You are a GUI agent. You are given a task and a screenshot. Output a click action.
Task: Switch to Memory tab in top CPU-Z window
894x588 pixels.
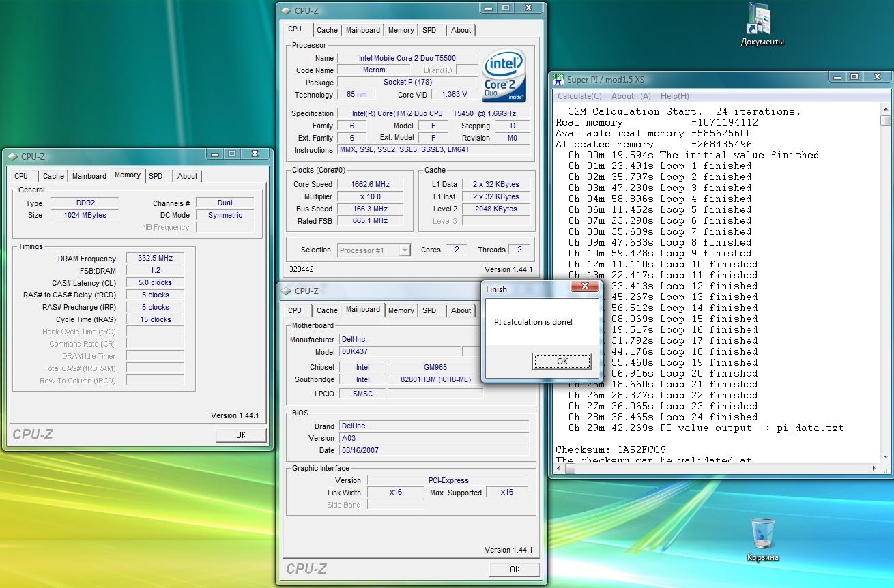pos(401,30)
